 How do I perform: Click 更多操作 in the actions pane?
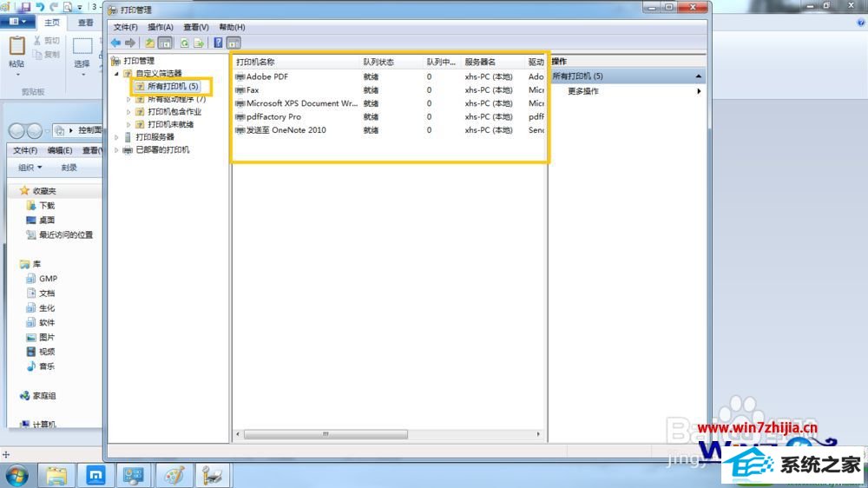coord(583,91)
